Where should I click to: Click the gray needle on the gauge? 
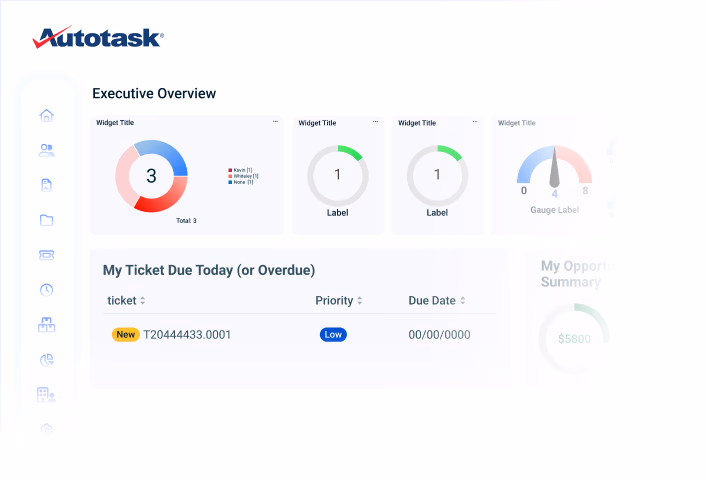pos(554,169)
